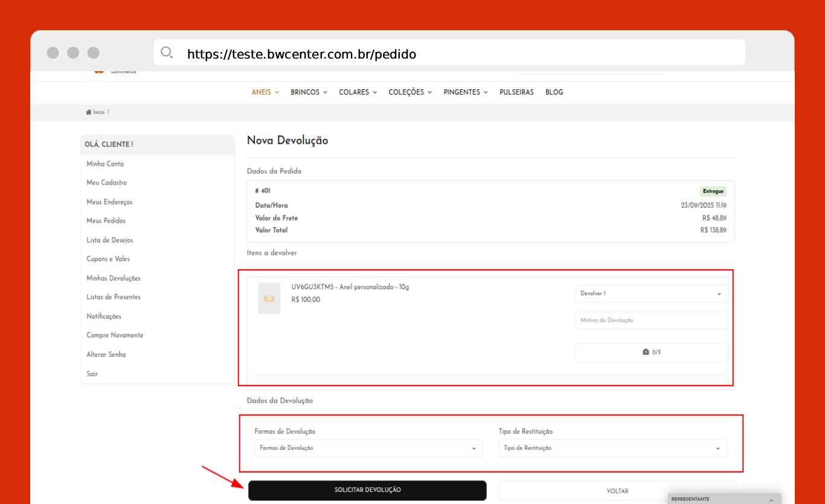This screenshot has width=825, height=504.
Task: Click the search magnifier icon in the address bar
Action: 167,53
